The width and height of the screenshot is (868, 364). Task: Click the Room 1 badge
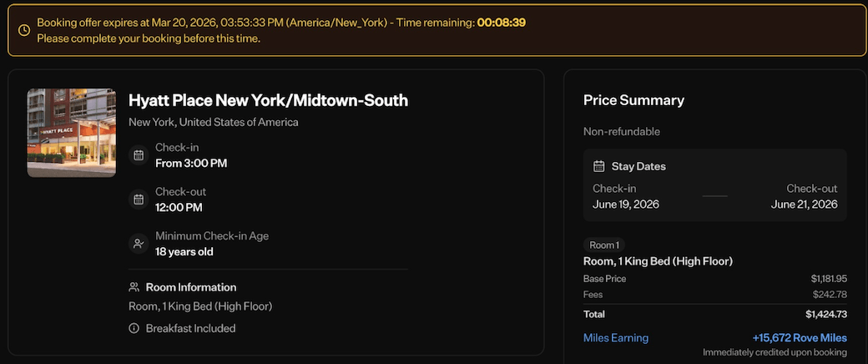604,245
